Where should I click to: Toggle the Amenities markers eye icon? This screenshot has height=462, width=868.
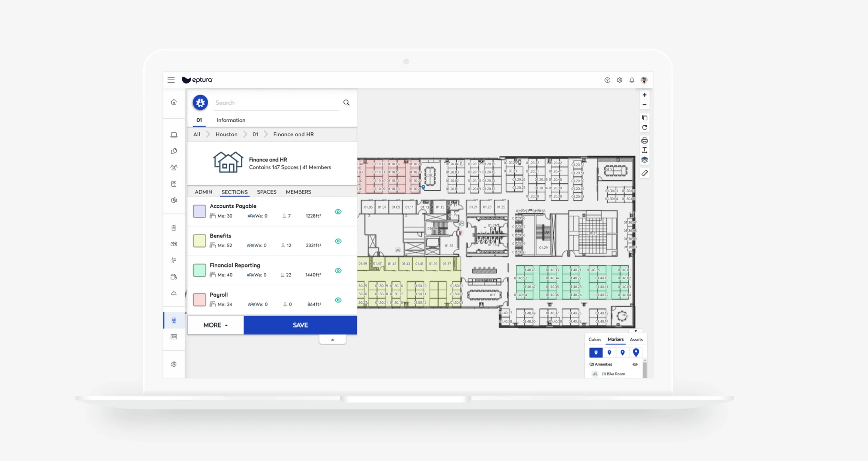[x=635, y=364]
